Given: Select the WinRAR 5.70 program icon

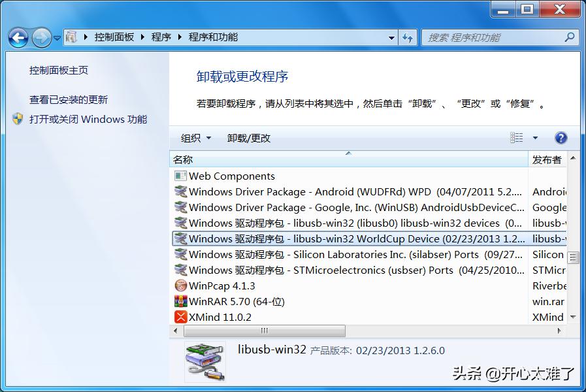Looking at the screenshot, I should pyautogui.click(x=180, y=301).
